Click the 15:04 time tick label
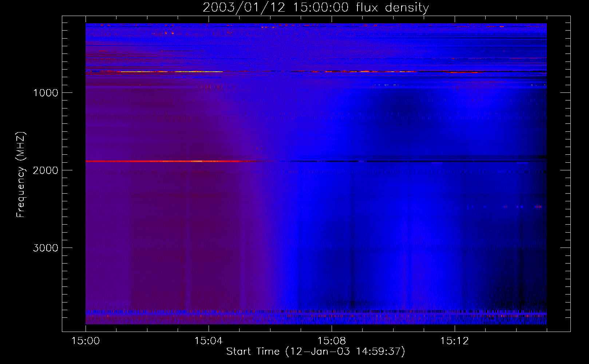The height and width of the screenshot is (364, 589). coord(209,341)
